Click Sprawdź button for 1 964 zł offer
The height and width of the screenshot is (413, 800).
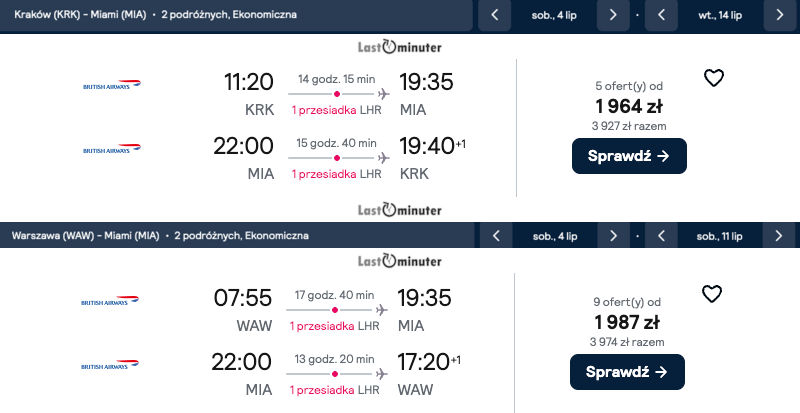pyautogui.click(x=629, y=156)
